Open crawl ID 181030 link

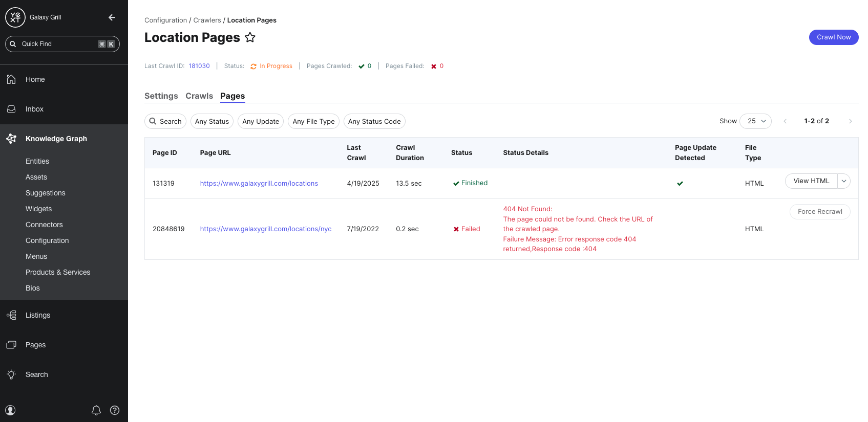[x=199, y=66]
